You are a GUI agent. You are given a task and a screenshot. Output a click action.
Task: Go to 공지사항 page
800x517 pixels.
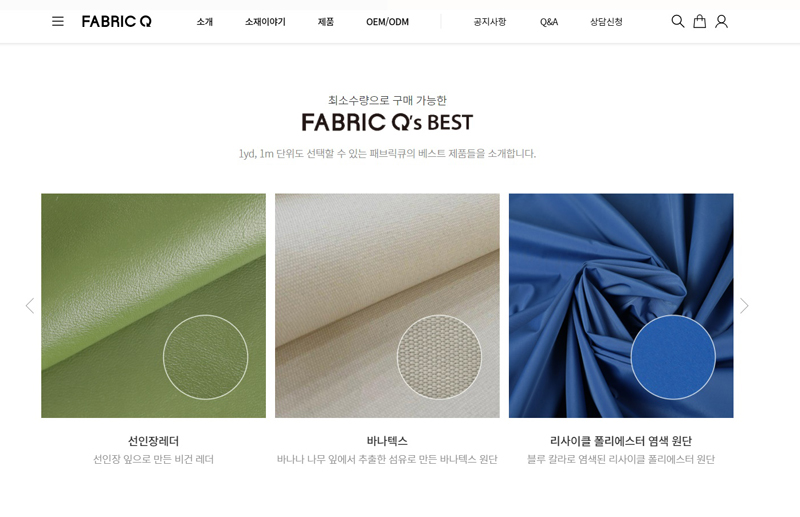tap(490, 22)
